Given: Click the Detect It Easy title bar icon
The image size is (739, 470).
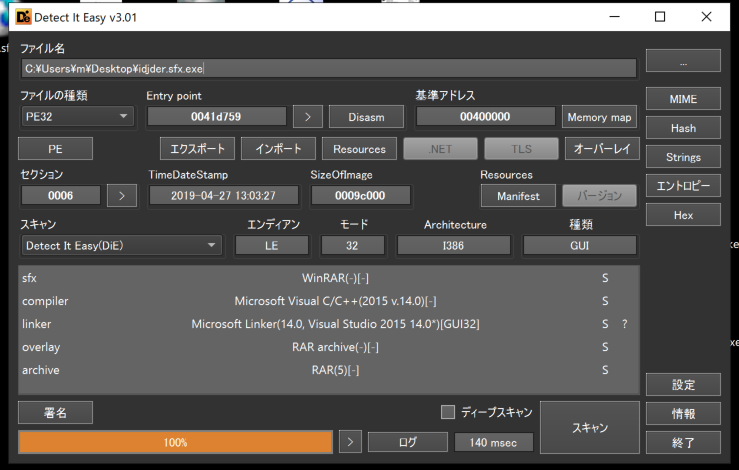Looking at the screenshot, I should pos(23,17).
